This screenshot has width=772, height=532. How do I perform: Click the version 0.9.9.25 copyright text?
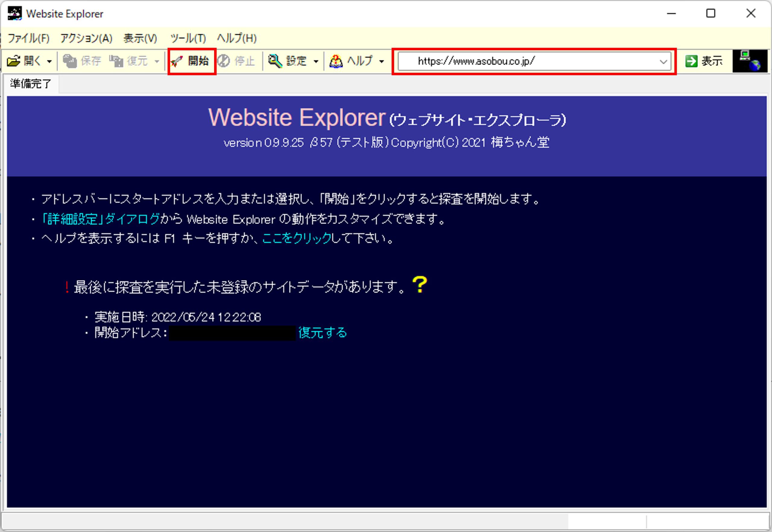[x=386, y=143]
